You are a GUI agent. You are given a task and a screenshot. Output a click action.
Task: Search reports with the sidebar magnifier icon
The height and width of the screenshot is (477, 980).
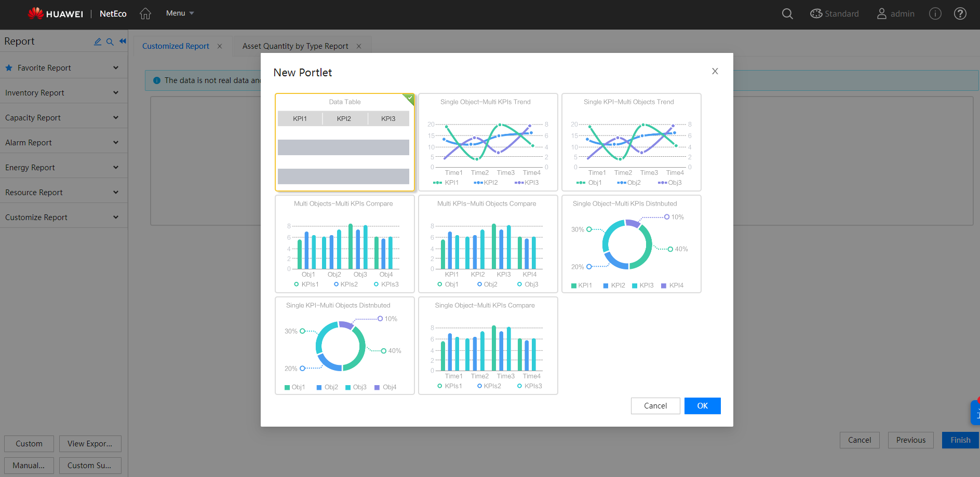[110, 41]
